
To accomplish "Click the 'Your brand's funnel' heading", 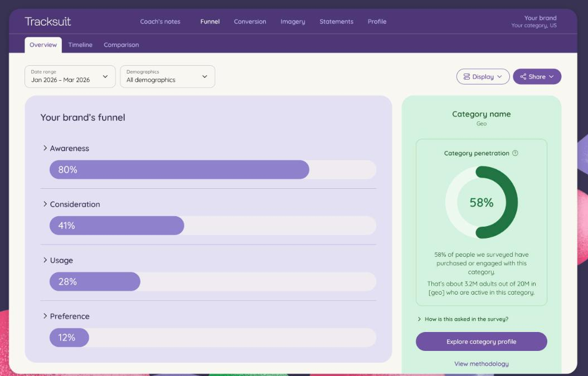I will [x=83, y=118].
